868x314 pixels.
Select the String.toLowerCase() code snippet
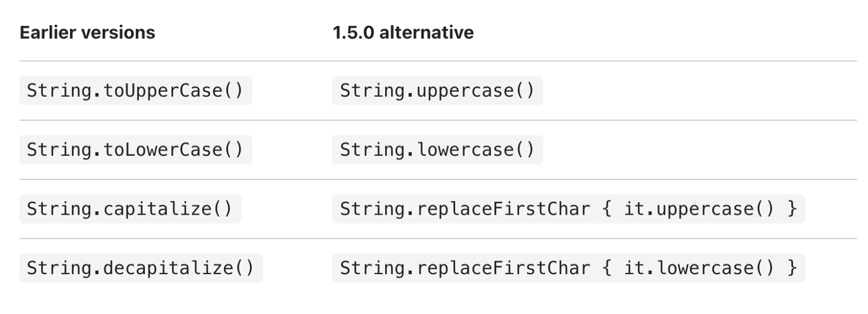(135, 150)
